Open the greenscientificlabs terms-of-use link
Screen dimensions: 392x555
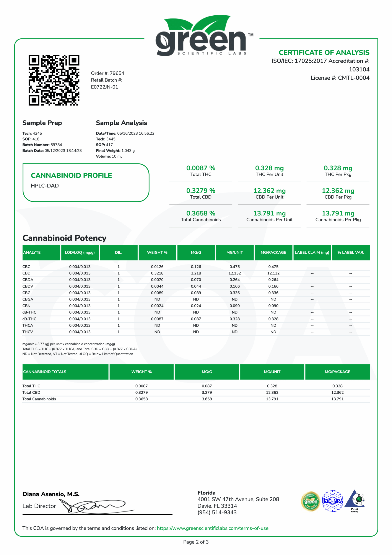[x=212, y=528]
